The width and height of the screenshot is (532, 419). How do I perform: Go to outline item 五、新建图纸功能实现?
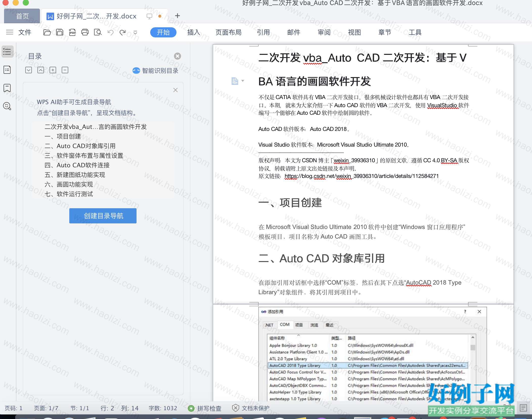pos(75,175)
